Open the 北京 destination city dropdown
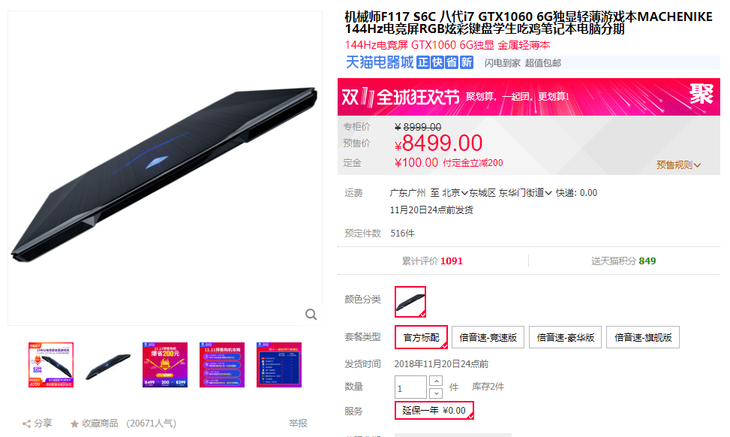The height and width of the screenshot is (437, 730). point(455,193)
